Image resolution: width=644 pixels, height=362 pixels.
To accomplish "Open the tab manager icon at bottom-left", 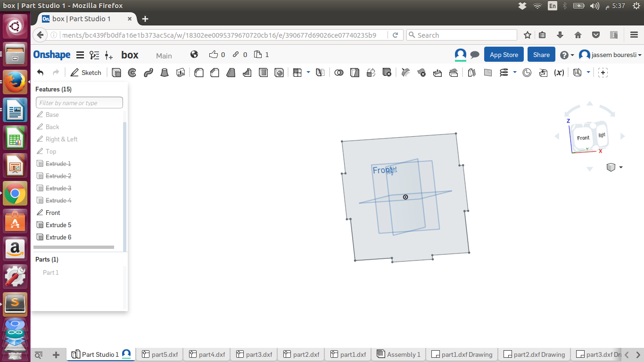I will 39,354.
